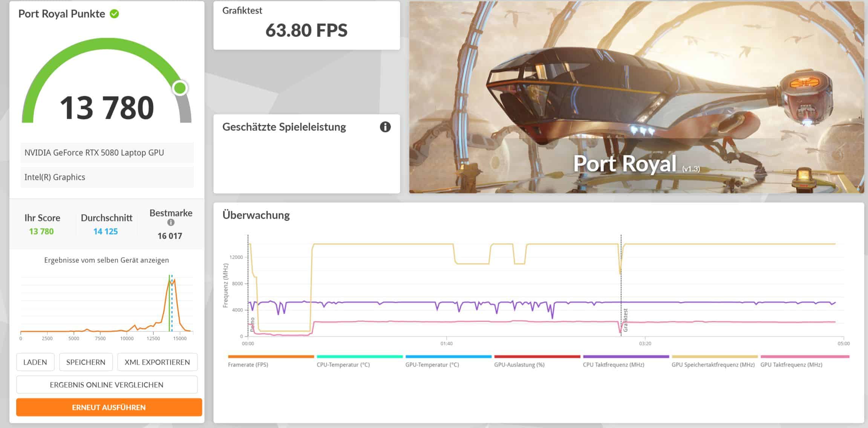Viewport: 868px width, 428px height.
Task: Click the Grafiktest marker in chart
Action: [625, 320]
